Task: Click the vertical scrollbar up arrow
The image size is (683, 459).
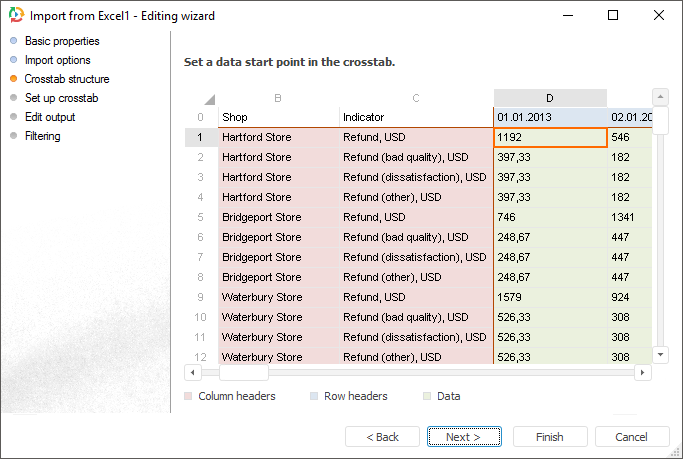Action: pyautogui.click(x=660, y=97)
